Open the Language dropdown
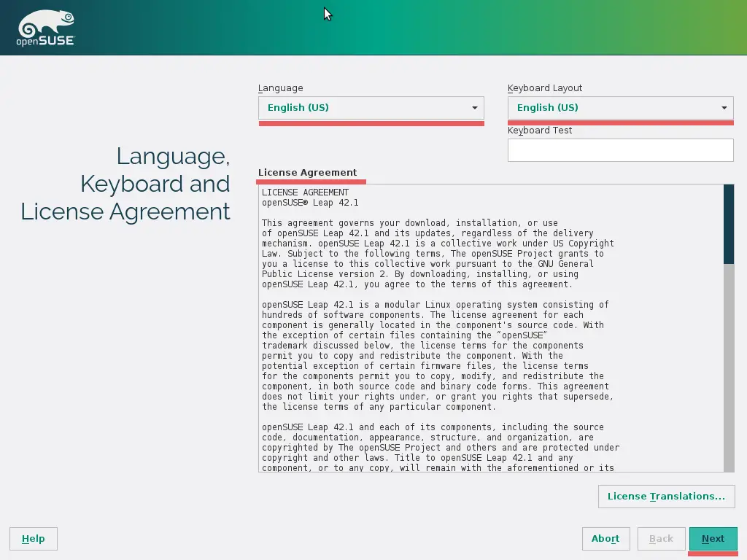The width and height of the screenshot is (747, 560). (371, 108)
